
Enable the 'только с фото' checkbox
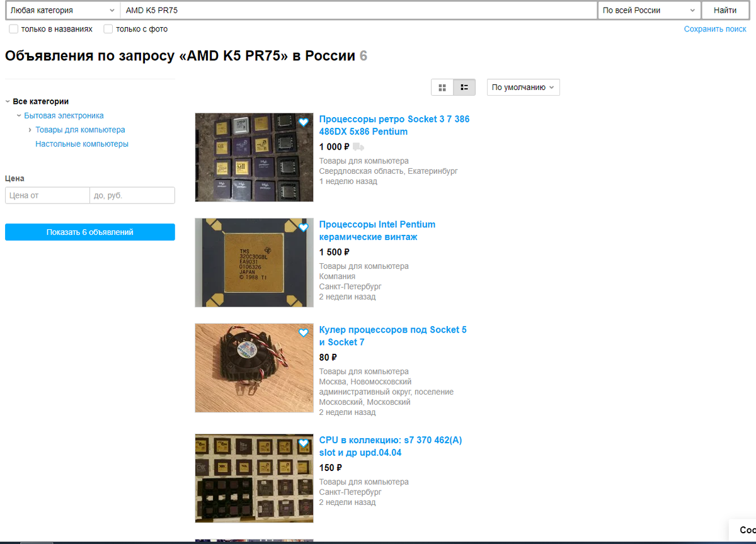(108, 29)
